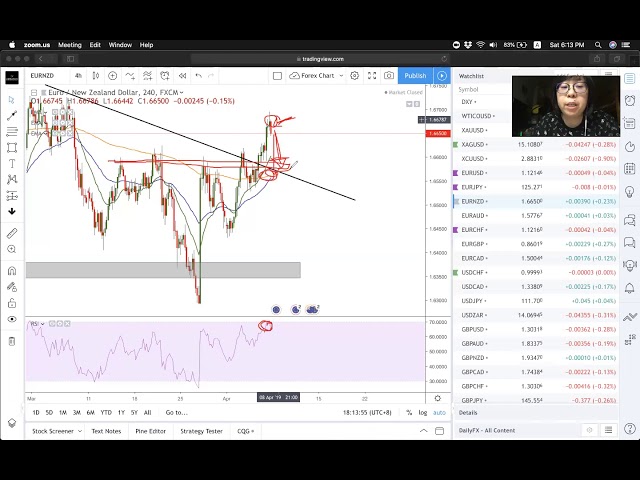The width and height of the screenshot is (640, 480).
Task: Enter fullscreen chart mode
Action: 372,76
